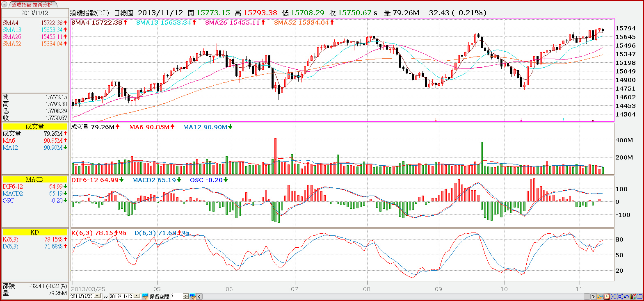Click the 2013/11/12 date header in the side panel

point(34,13)
